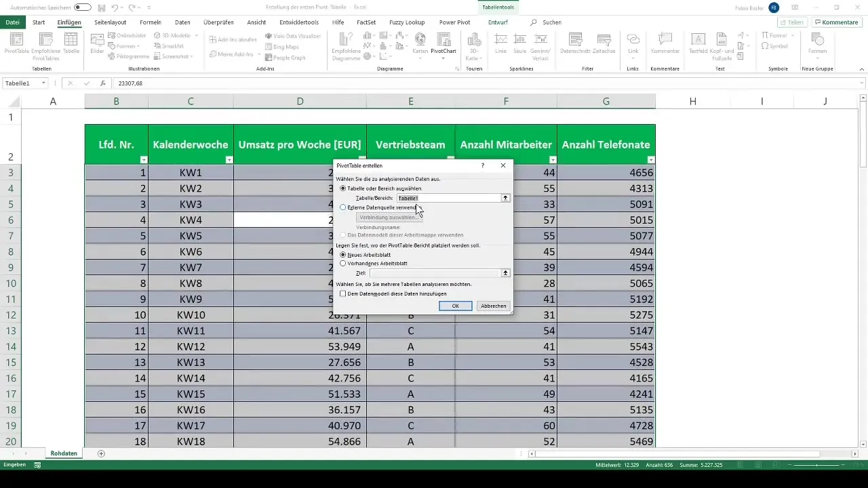Click the Kommentare button
Screen dimensions: 868x488
click(x=836, y=22)
